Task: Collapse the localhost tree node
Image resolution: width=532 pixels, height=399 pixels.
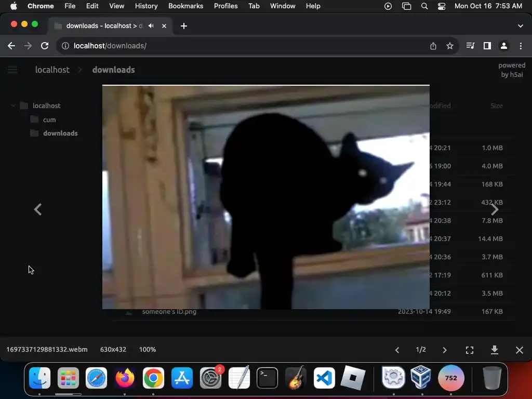Action: pos(13,105)
